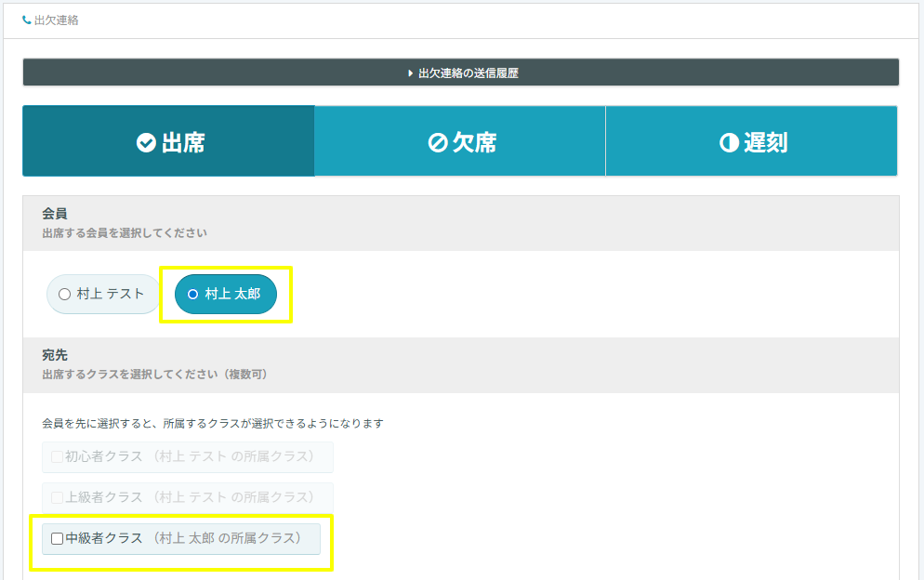Click the prohibition icon in the 欠席 tab
924x580 pixels.
pyautogui.click(x=438, y=142)
